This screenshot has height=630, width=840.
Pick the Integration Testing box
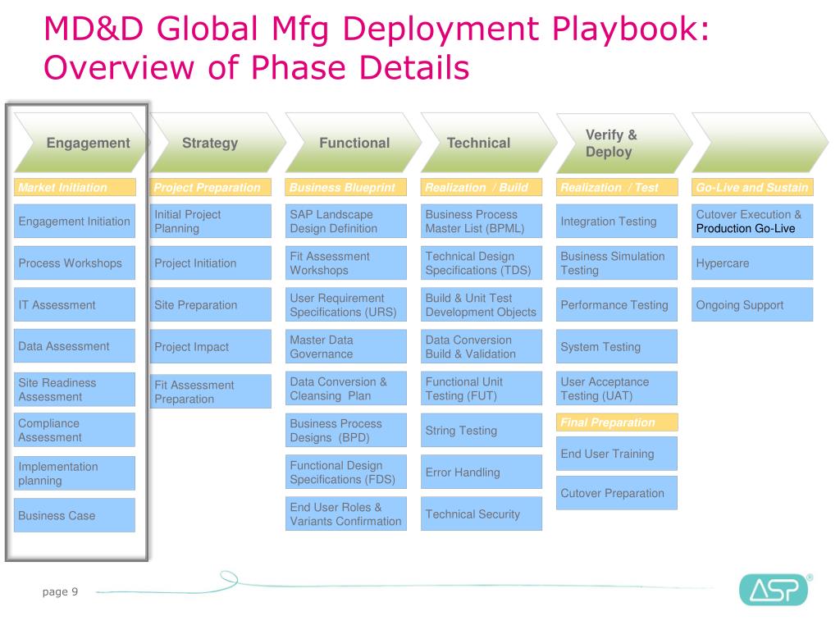click(x=617, y=221)
